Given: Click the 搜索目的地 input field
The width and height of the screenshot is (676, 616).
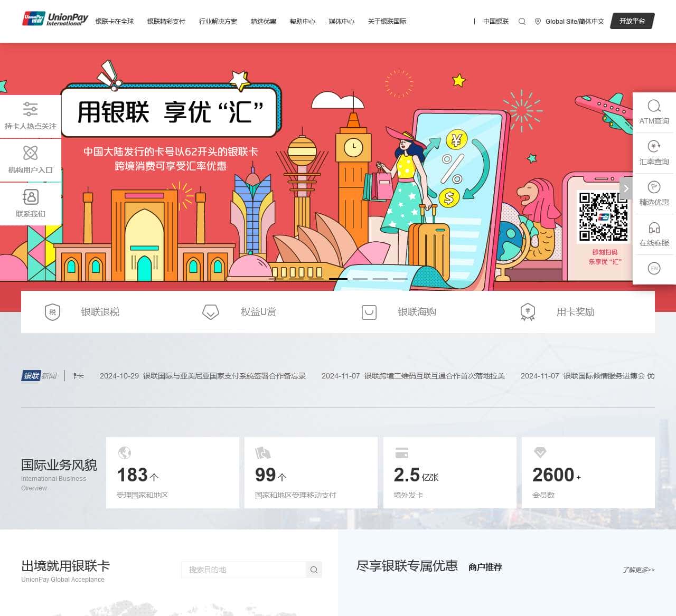Looking at the screenshot, I should tap(243, 570).
